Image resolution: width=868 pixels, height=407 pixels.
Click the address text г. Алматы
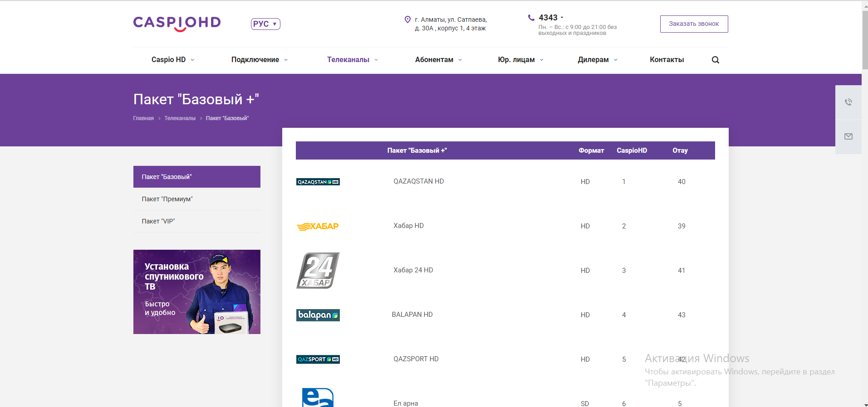(451, 24)
